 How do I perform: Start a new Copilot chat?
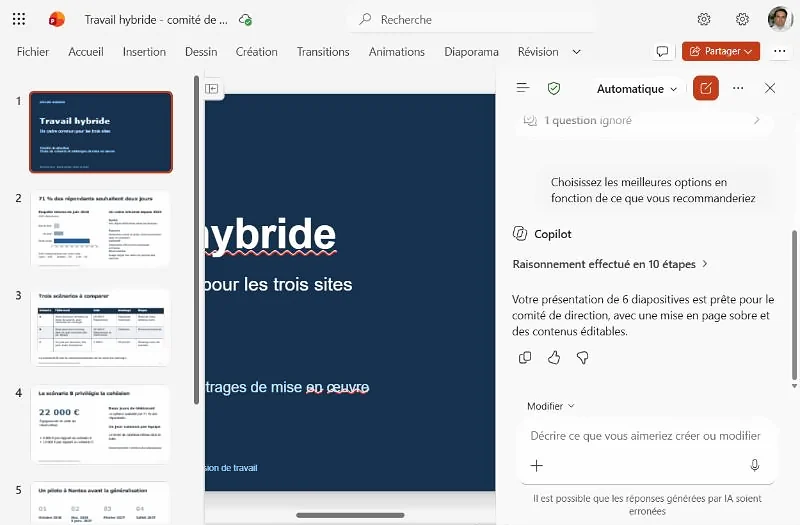point(706,88)
